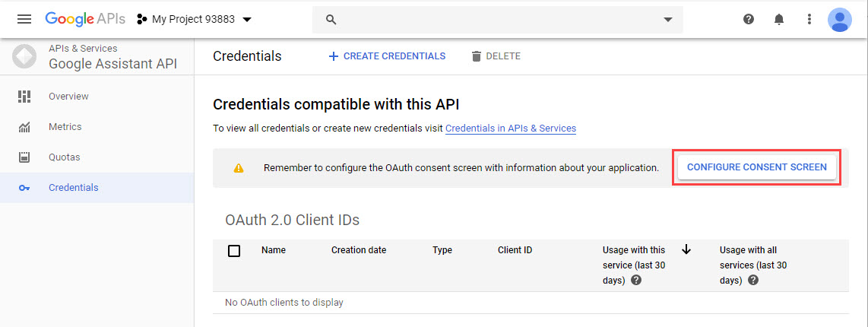Click the Metrics chart icon
This screenshot has height=327, width=868.
pos(24,128)
